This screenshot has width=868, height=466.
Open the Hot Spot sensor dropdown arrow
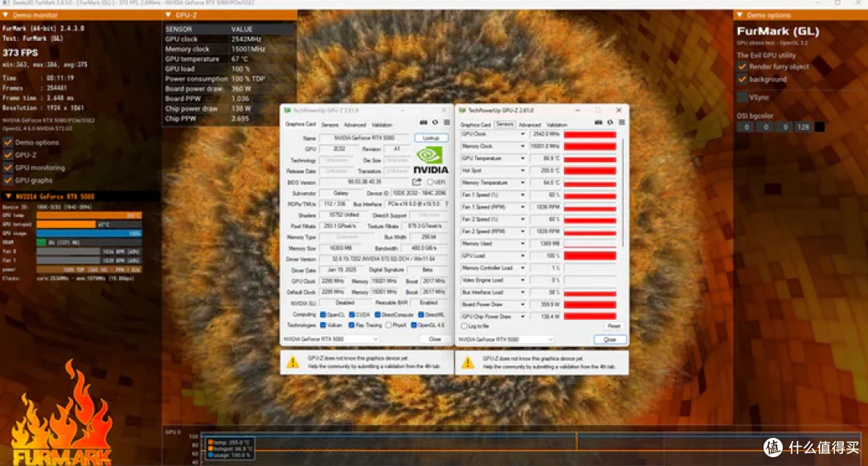(x=522, y=170)
